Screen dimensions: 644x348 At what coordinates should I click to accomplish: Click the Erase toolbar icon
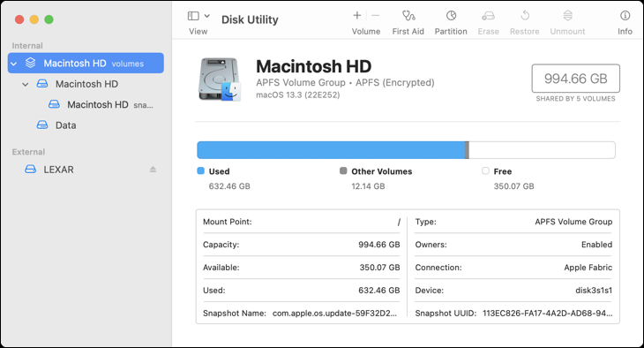489,16
